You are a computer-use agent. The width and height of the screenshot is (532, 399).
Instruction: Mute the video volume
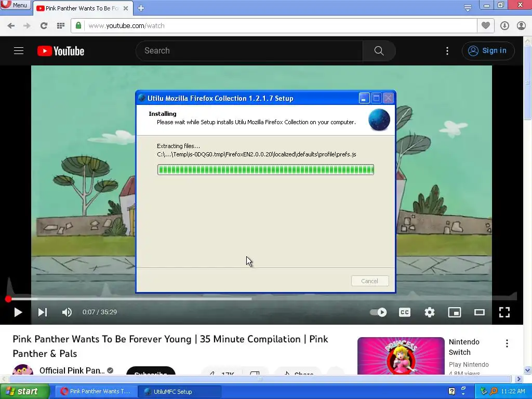[67, 312]
